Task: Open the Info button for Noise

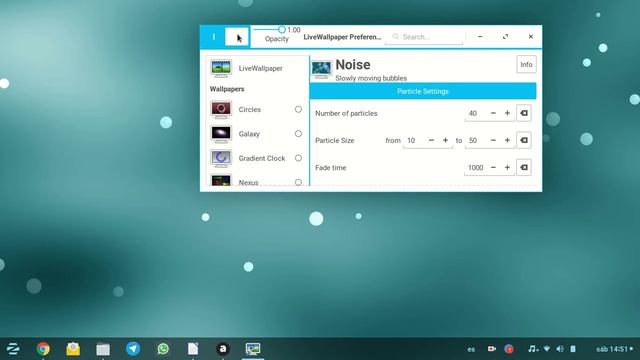Action: [x=526, y=64]
